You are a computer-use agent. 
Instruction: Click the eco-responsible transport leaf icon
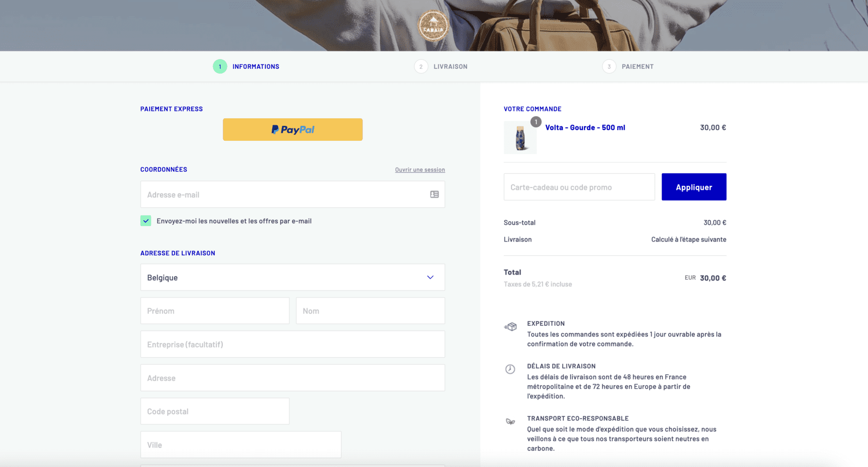coord(510,422)
